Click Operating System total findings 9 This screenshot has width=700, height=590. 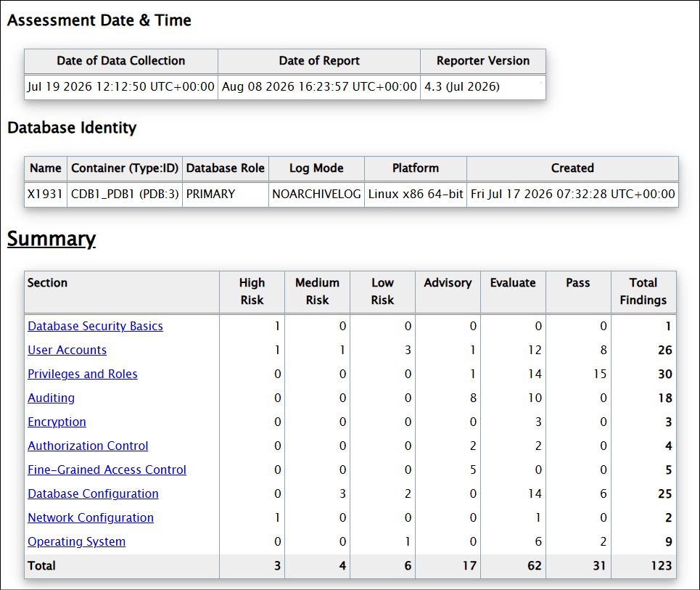pyautogui.click(x=668, y=542)
